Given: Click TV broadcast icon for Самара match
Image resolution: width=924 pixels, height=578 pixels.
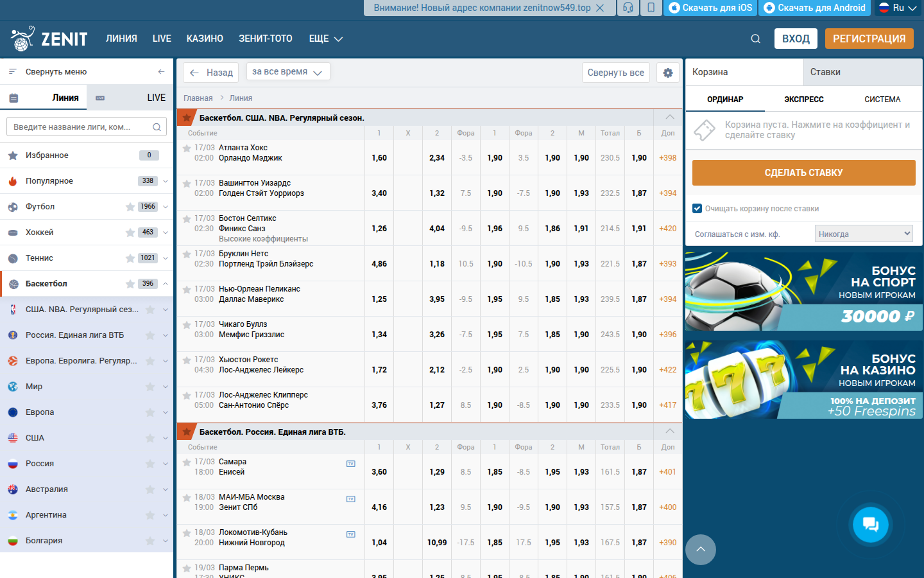Looking at the screenshot, I should [x=351, y=464].
